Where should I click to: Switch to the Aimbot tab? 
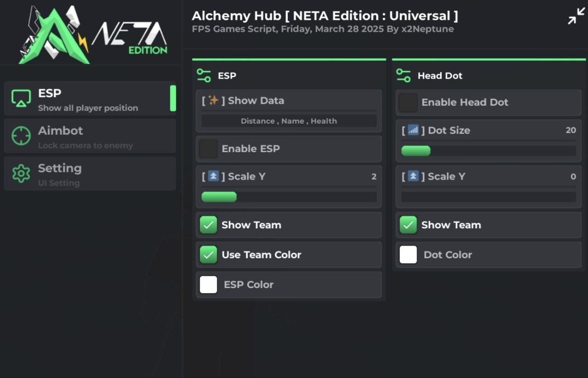[x=90, y=136]
